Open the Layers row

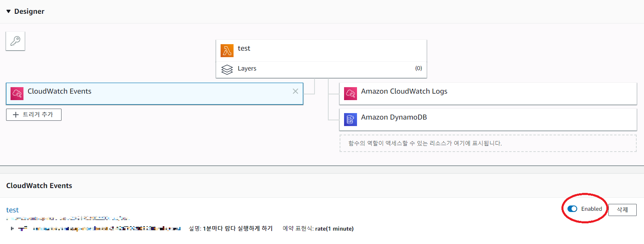321,69
